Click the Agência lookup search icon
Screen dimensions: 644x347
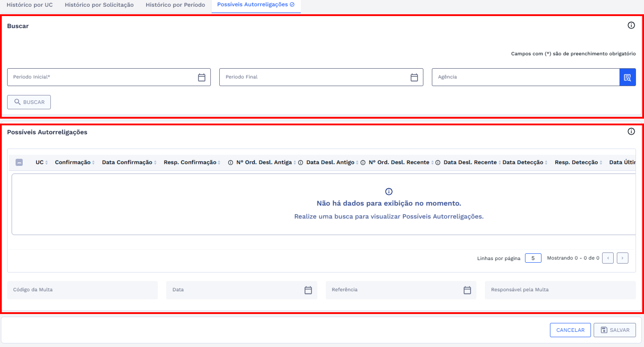point(627,77)
